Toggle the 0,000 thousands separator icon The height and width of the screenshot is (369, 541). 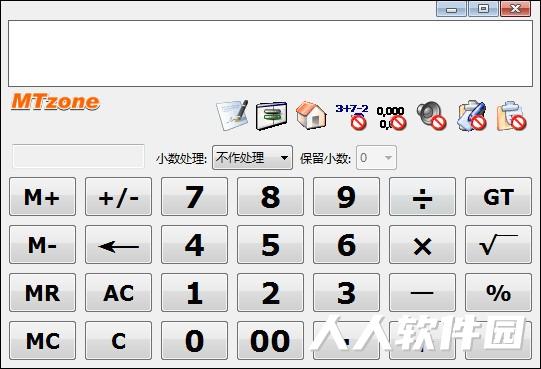click(x=391, y=118)
